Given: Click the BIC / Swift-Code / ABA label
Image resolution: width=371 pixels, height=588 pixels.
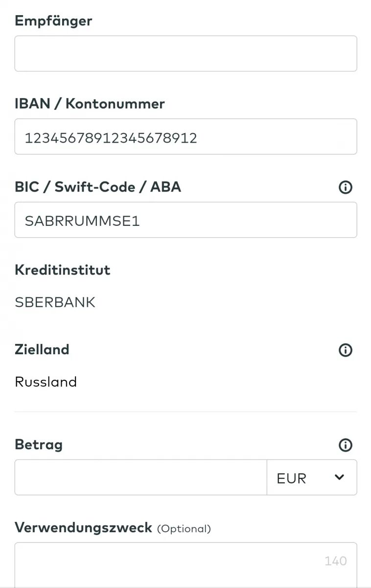Looking at the screenshot, I should [x=98, y=187].
